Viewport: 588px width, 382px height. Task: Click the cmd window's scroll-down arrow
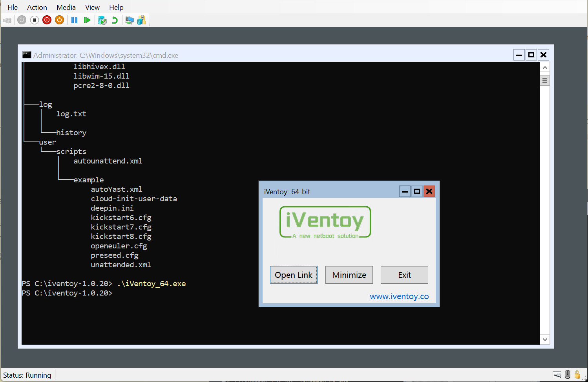(545, 339)
